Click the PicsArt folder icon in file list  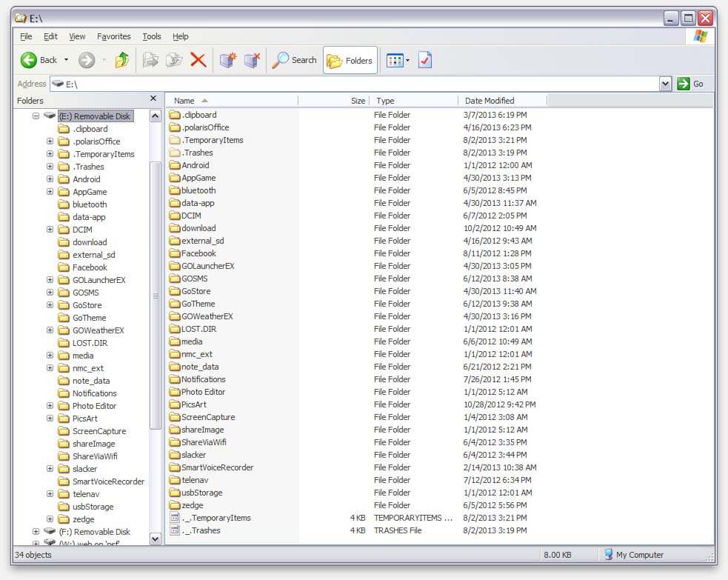point(175,404)
